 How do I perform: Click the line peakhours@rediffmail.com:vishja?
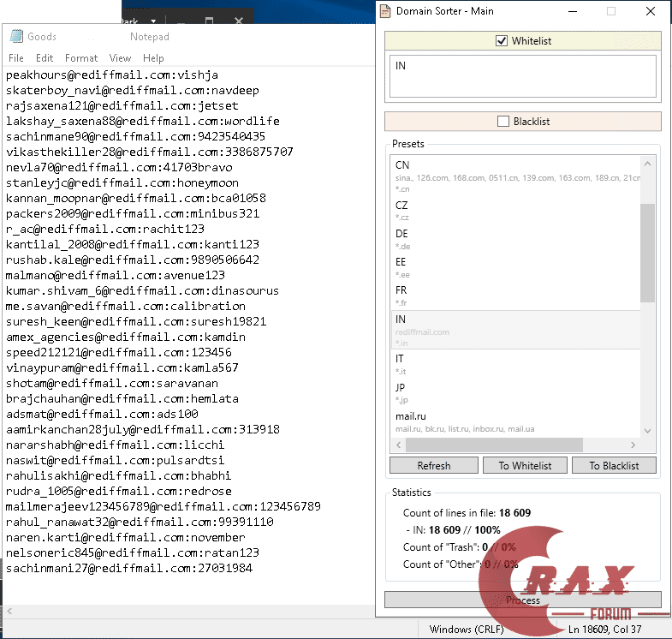click(x=112, y=75)
